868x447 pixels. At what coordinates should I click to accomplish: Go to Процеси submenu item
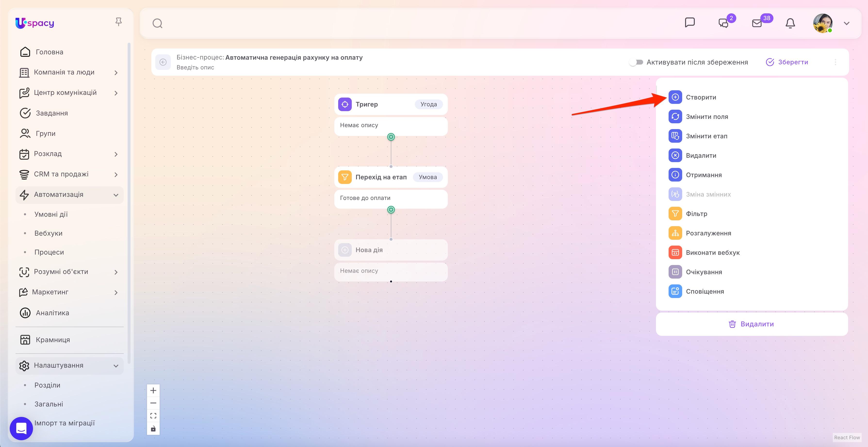[x=49, y=252]
